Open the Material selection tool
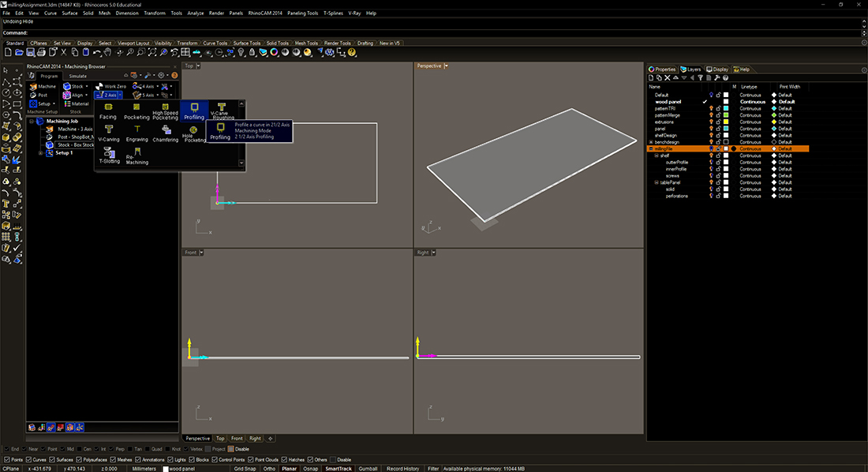 click(77, 103)
